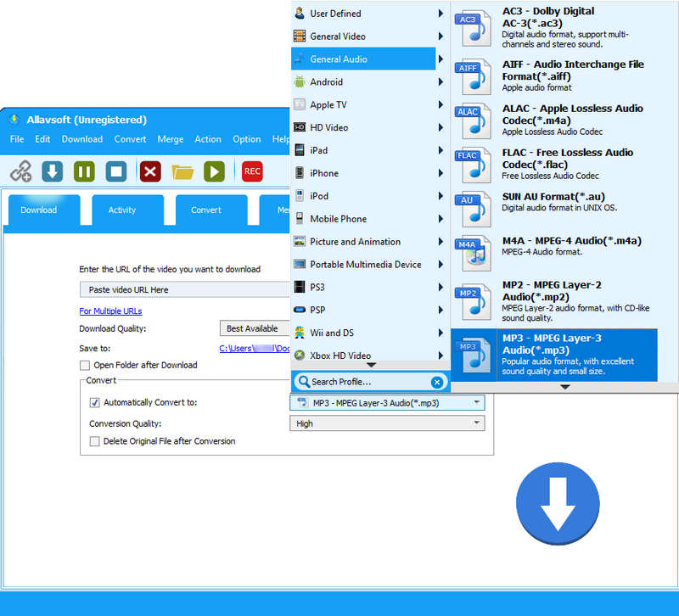The height and width of the screenshot is (616, 679).
Task: Click the paste URL link icon
Action: [20, 171]
